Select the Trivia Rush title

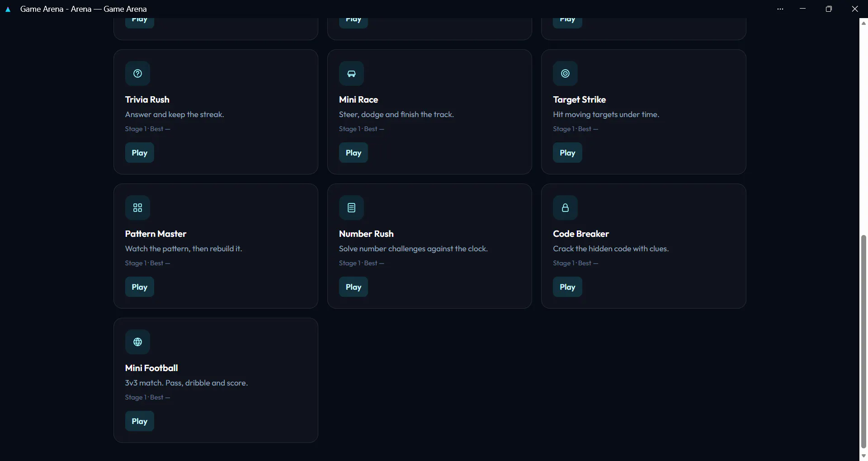pyautogui.click(x=147, y=99)
